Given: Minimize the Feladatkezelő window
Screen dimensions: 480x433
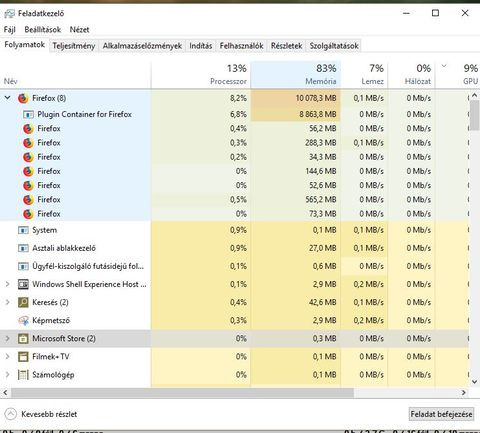Looking at the screenshot, I should pyautogui.click(x=406, y=13).
